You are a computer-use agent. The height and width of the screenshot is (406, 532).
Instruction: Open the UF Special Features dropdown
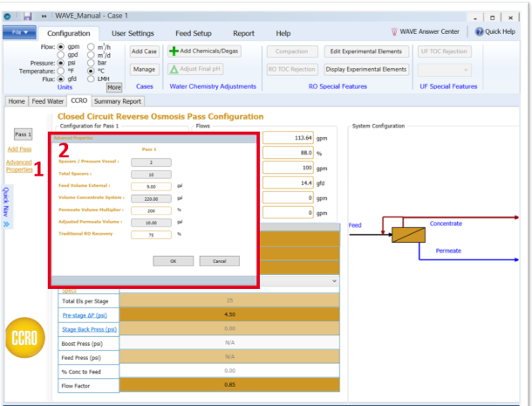(x=445, y=70)
